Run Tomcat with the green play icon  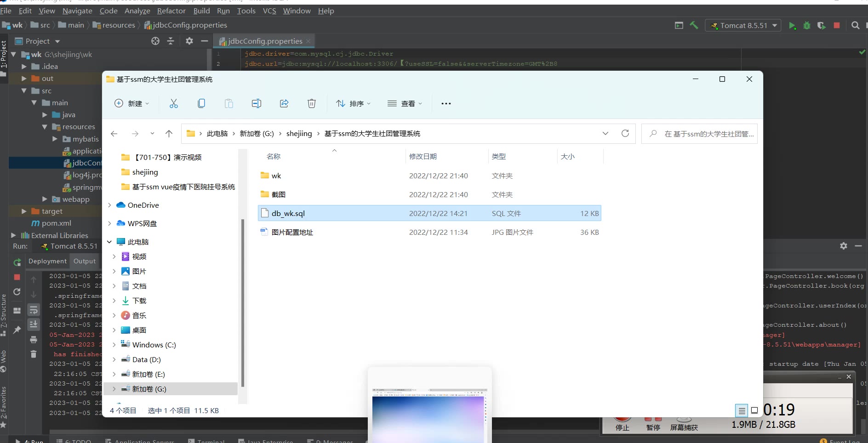coord(792,26)
